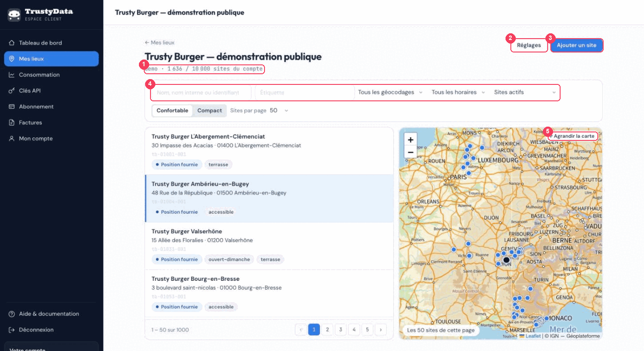Viewport: 644px width, 351px height.
Task: Click the black highlighted marker near Lyon
Action: pos(506,260)
